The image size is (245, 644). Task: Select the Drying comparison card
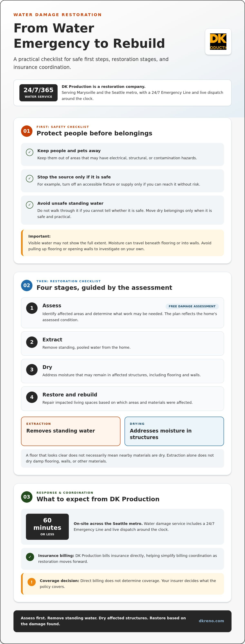tap(174, 431)
